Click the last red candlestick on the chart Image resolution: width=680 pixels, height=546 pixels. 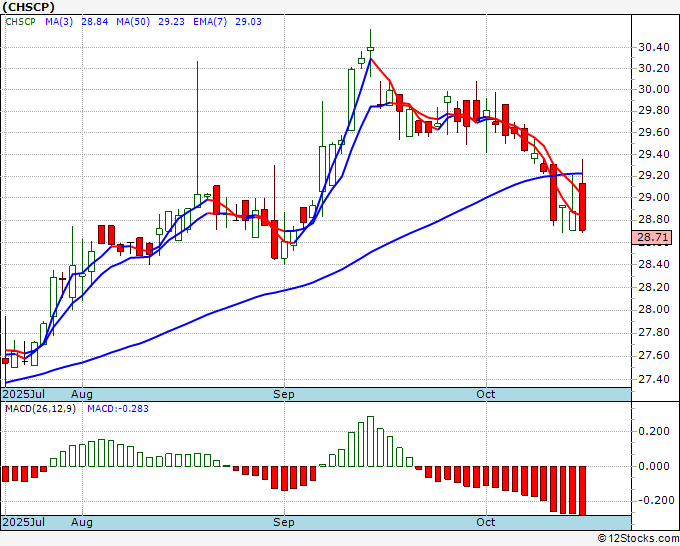(582, 206)
